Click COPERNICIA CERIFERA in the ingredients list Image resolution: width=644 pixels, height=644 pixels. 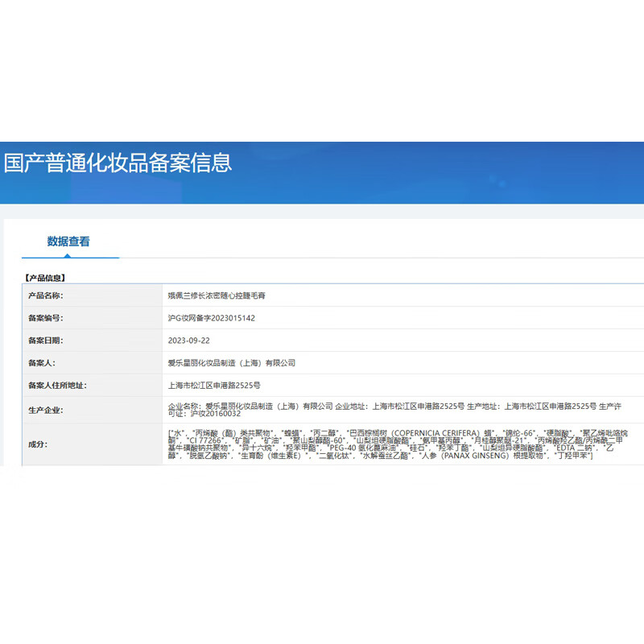pyautogui.click(x=429, y=432)
